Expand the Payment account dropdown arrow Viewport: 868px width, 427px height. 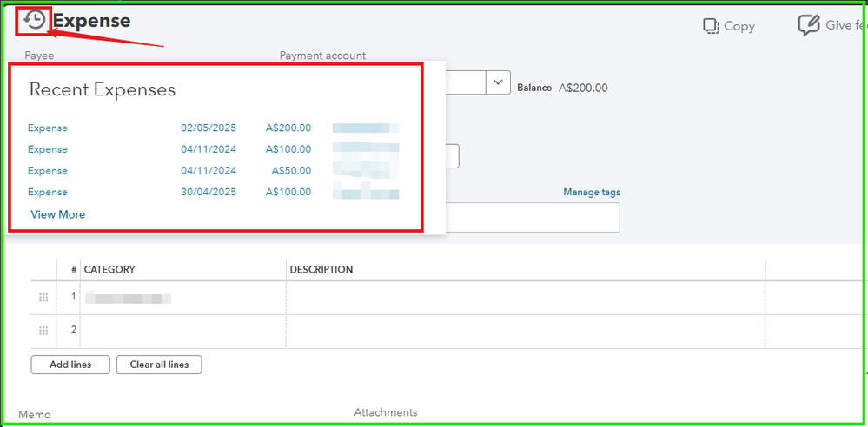tap(498, 82)
